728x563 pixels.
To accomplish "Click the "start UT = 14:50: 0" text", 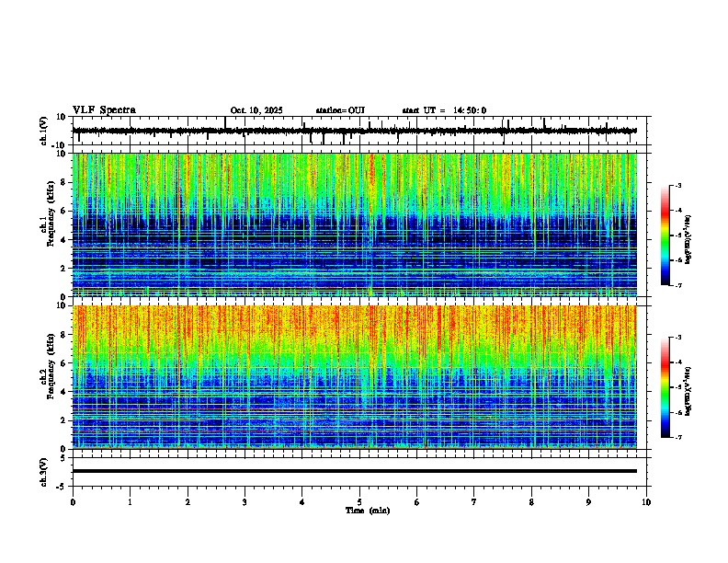I will coord(444,110).
